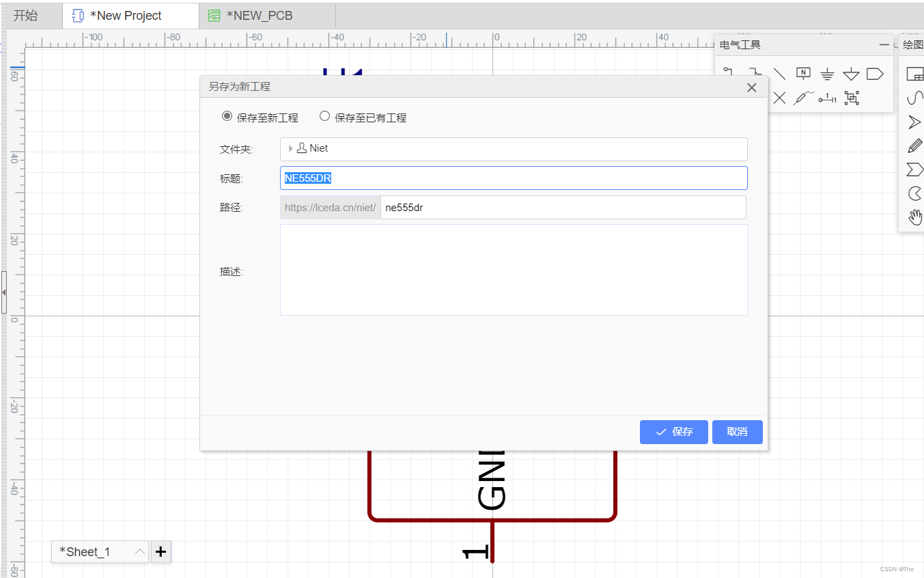
Task: Add a new sheet with plus button
Action: 160,551
